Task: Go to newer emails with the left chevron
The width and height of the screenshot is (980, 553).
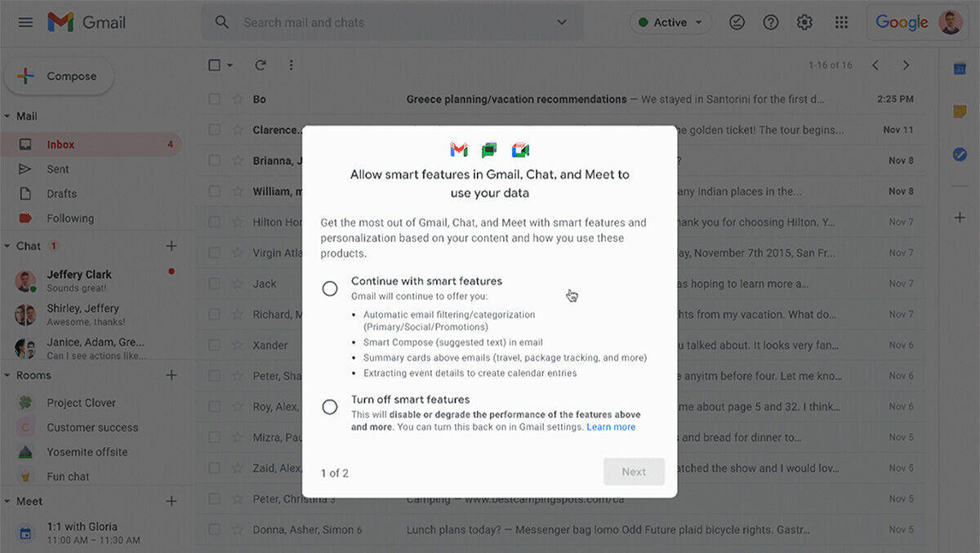Action: pos(875,65)
